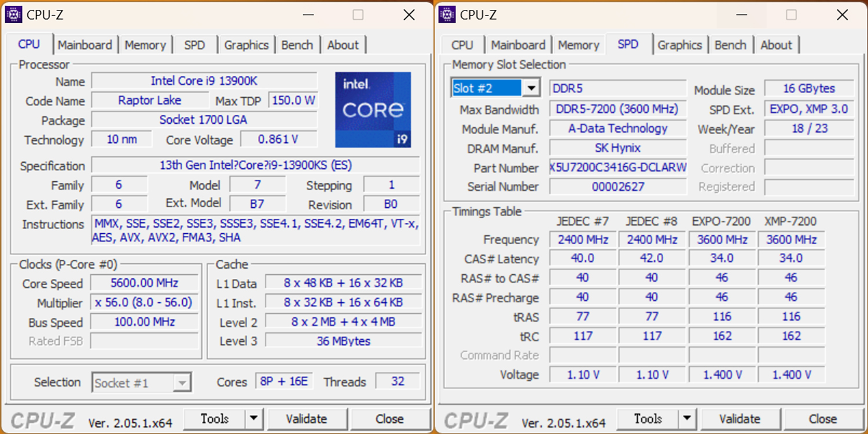Click the Tools button in left window
This screenshot has height=434, width=868.
pos(215,418)
